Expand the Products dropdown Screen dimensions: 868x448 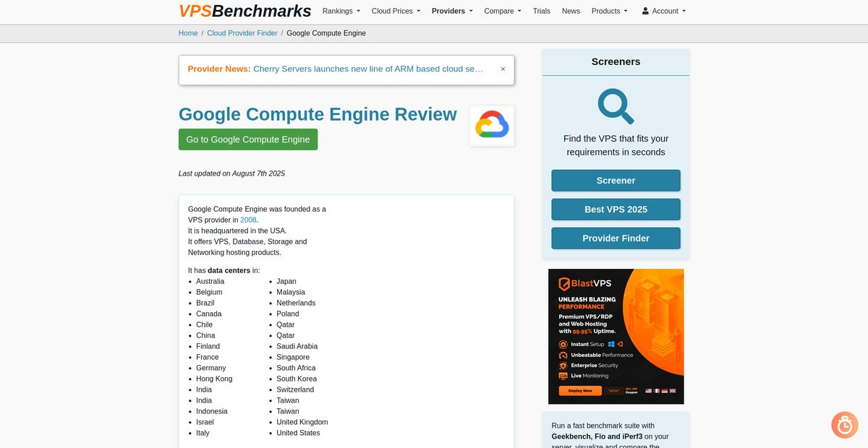tap(610, 11)
